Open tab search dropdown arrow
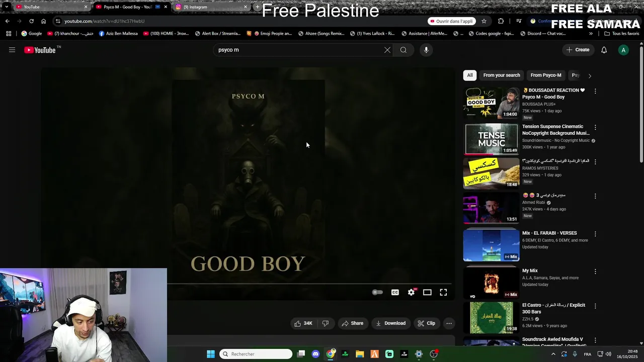The image size is (644, 362). [x=6, y=7]
